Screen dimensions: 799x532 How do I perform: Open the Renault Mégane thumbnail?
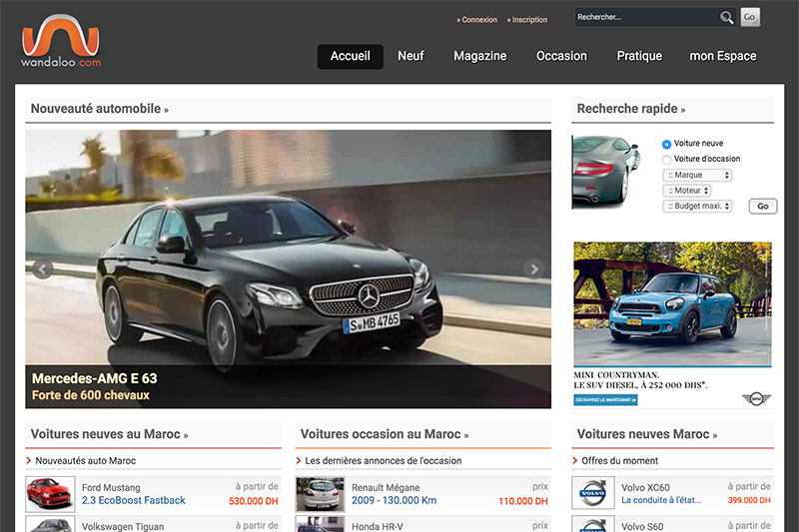tap(320, 494)
